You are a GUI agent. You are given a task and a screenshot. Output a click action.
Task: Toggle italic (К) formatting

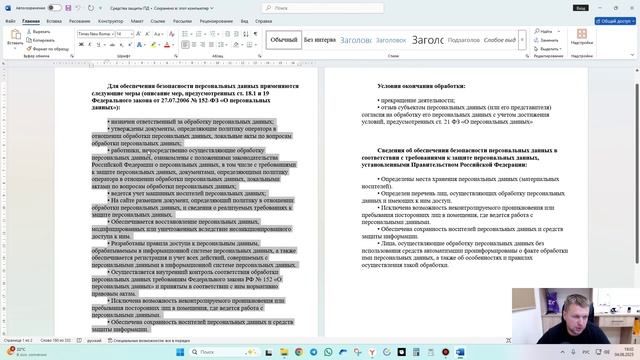[x=89, y=45]
